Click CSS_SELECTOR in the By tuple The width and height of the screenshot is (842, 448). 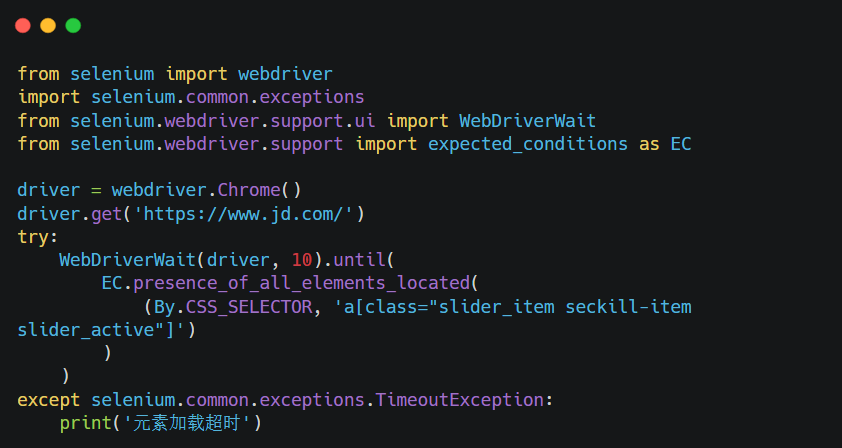pos(249,307)
